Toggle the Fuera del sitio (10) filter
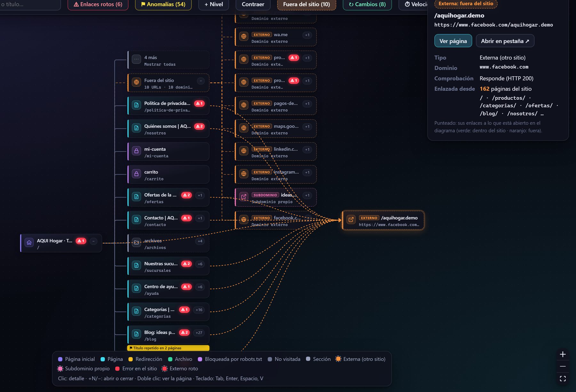This screenshot has height=392, width=576. [306, 4]
